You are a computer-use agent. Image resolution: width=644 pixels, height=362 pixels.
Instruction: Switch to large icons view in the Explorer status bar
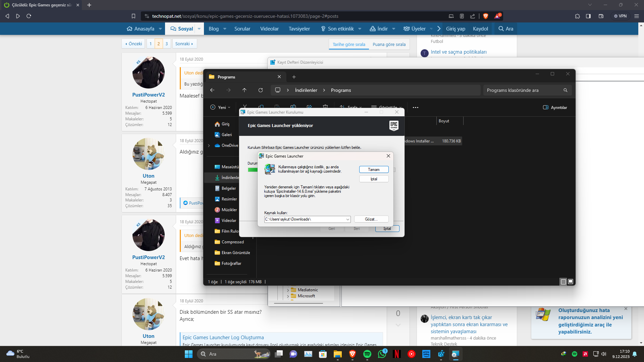click(x=571, y=282)
